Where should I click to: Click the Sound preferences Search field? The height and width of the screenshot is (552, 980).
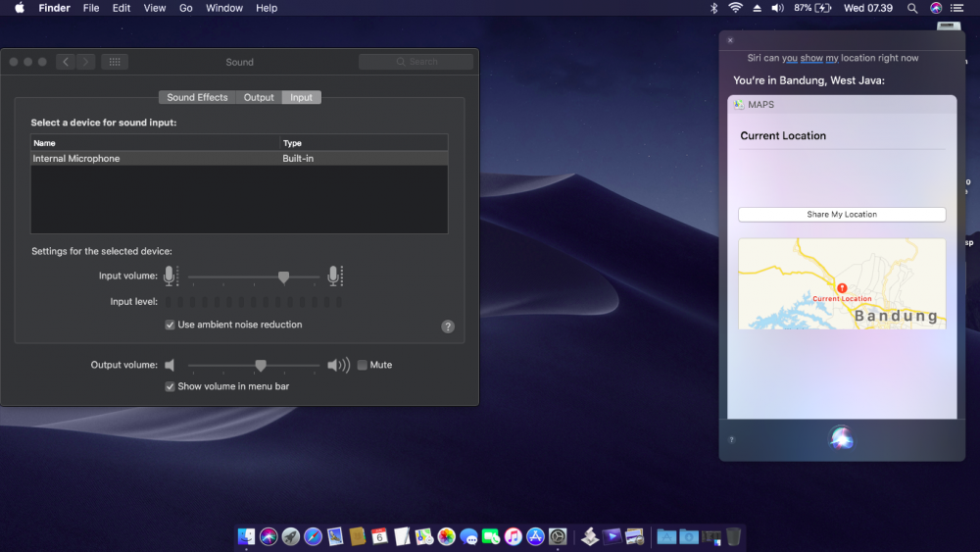(416, 62)
